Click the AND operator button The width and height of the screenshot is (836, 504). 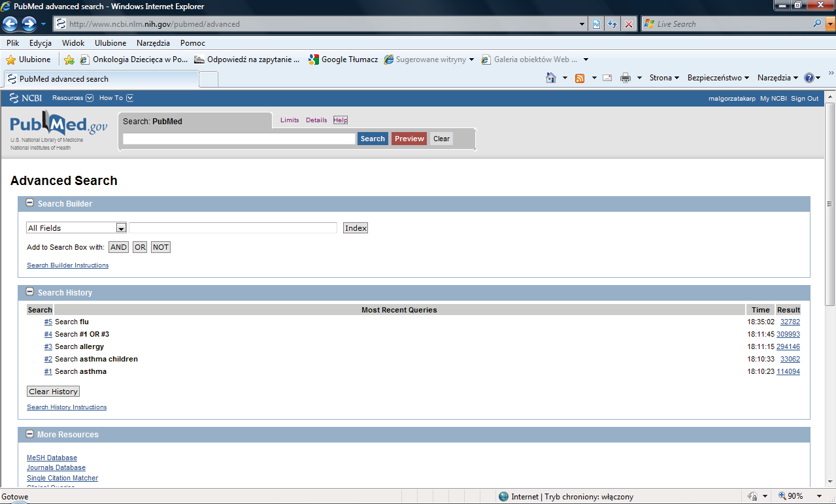[118, 247]
